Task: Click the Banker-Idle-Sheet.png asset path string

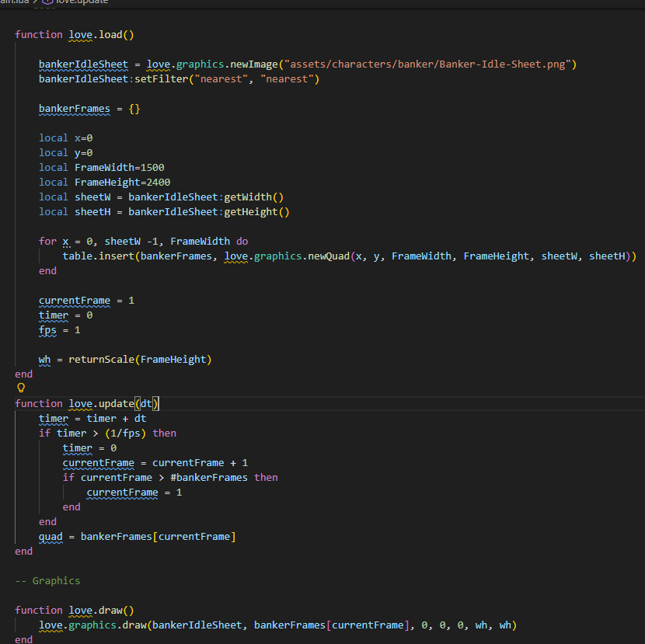Action: [x=430, y=64]
